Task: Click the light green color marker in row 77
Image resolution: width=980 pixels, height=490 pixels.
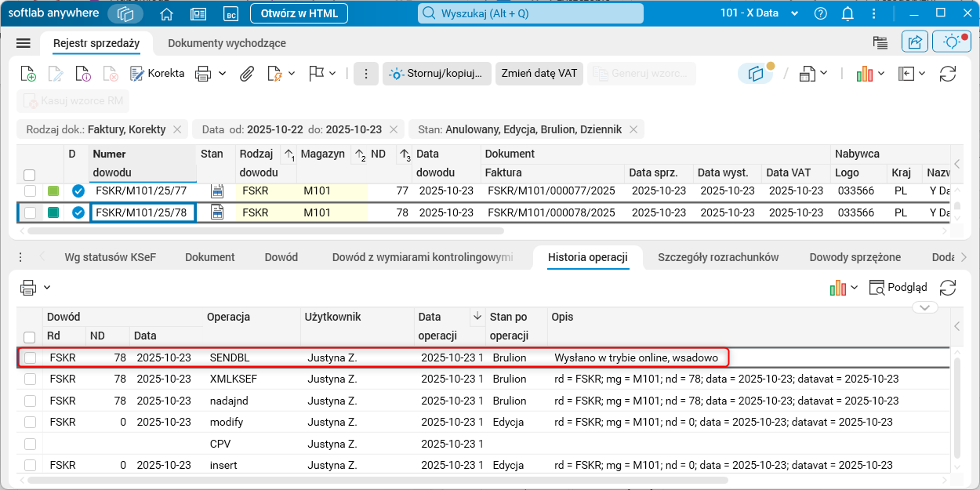Action: click(x=53, y=191)
